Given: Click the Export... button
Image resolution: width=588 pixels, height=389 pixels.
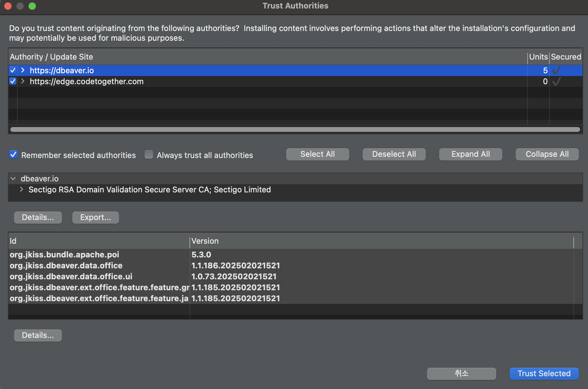Looking at the screenshot, I should point(95,218).
